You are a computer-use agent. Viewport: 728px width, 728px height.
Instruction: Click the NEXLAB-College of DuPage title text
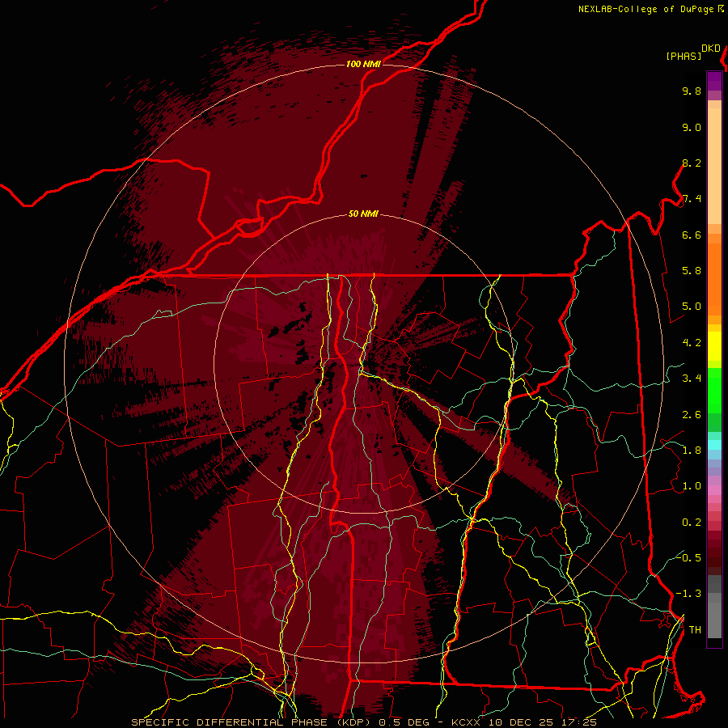pyautogui.click(x=645, y=9)
